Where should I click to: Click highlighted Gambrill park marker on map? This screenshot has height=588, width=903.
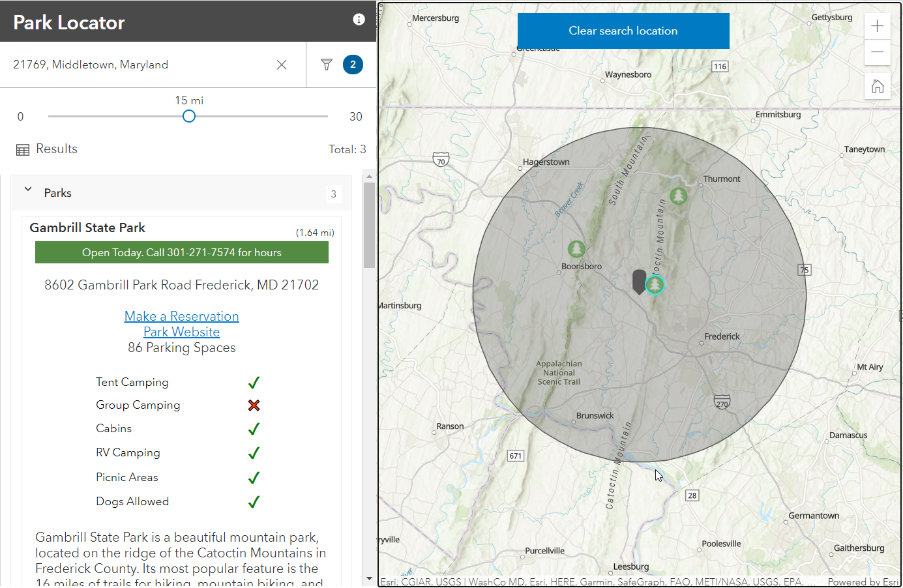[x=655, y=284]
